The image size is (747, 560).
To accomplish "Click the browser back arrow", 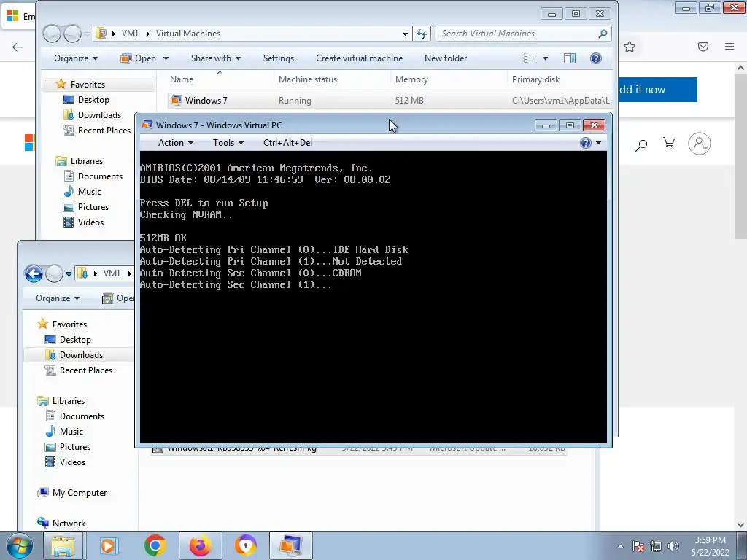I will point(18,47).
